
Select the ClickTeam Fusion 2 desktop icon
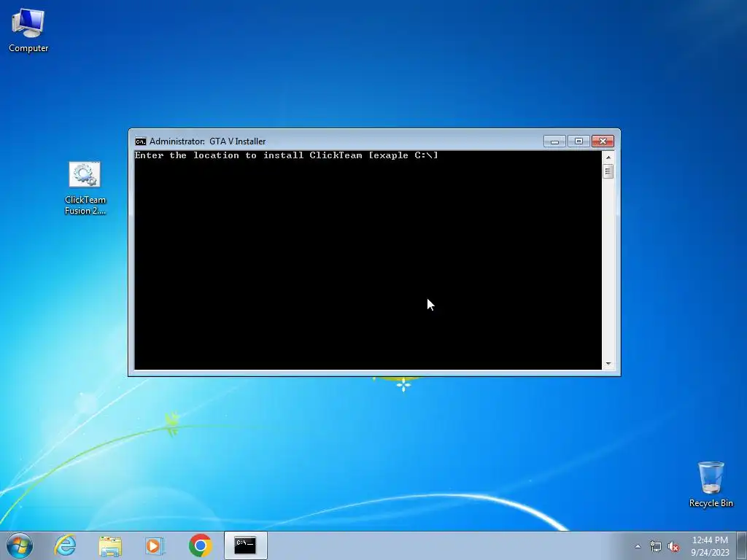(x=85, y=188)
